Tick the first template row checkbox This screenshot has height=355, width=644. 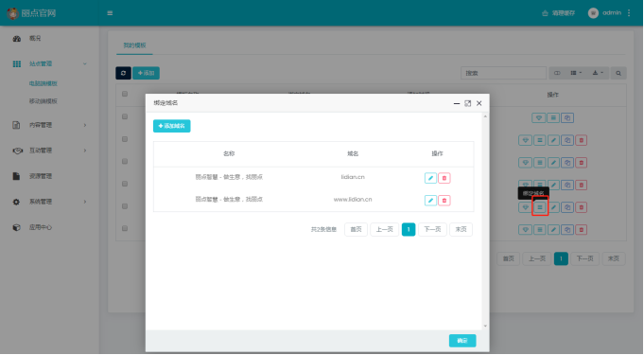pyautogui.click(x=125, y=116)
